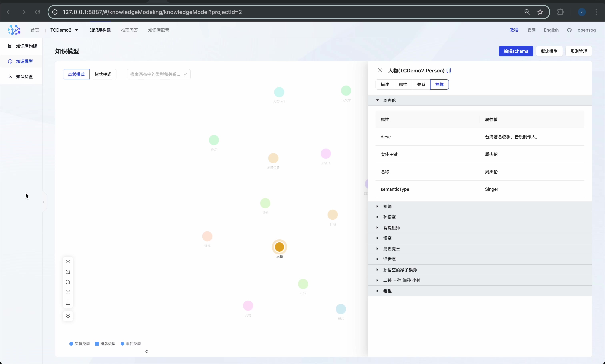Select 点状模式 dot view mode
The height and width of the screenshot is (364, 605).
coord(76,74)
